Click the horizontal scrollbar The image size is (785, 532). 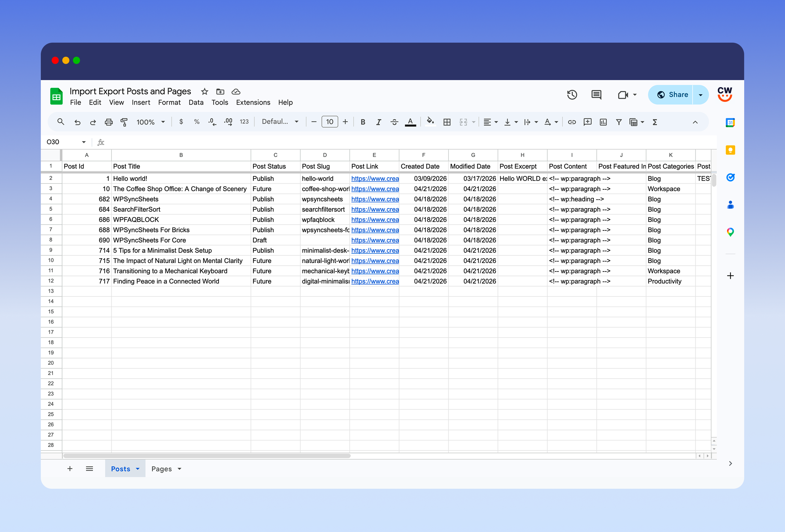(x=207, y=456)
